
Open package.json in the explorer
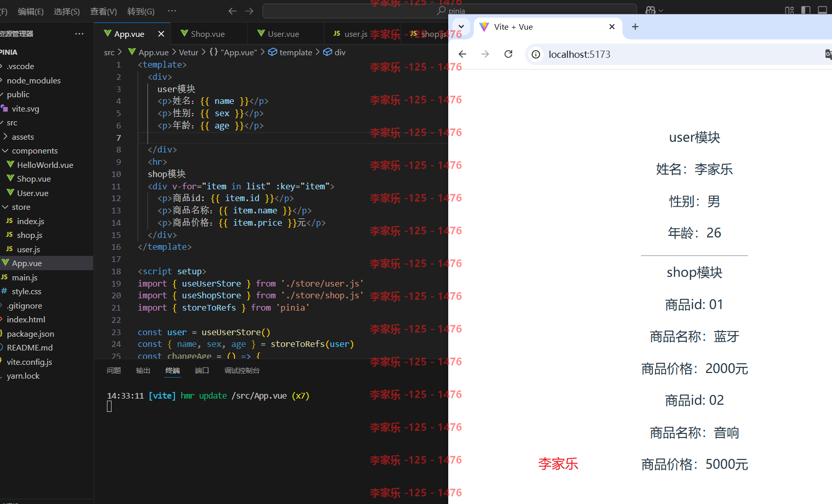point(31,334)
